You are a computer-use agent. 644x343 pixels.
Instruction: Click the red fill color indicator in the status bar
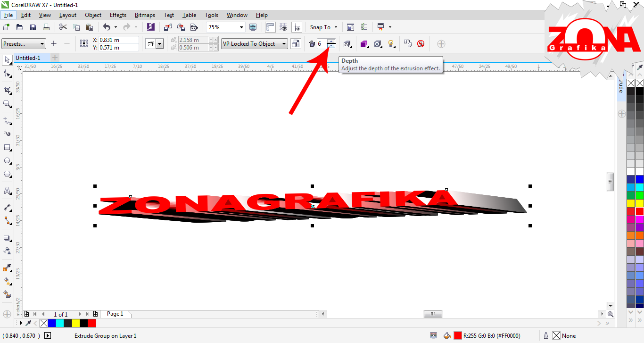458,336
